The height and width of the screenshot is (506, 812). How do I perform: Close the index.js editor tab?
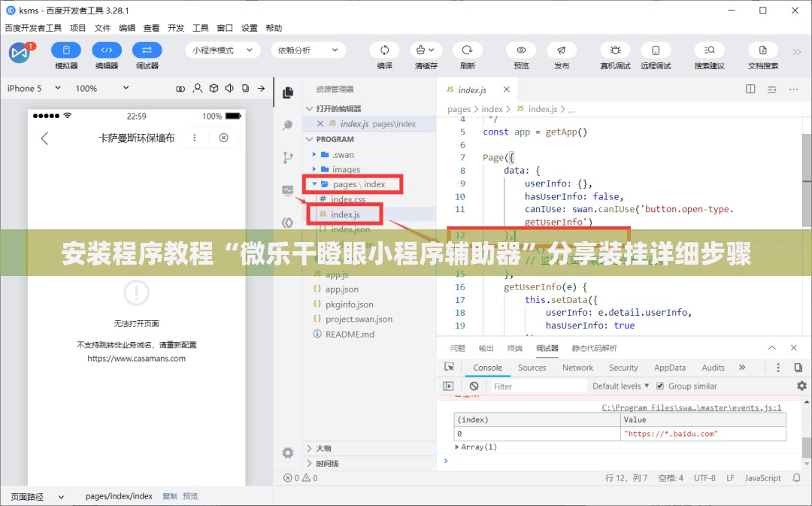pyautogui.click(x=507, y=89)
